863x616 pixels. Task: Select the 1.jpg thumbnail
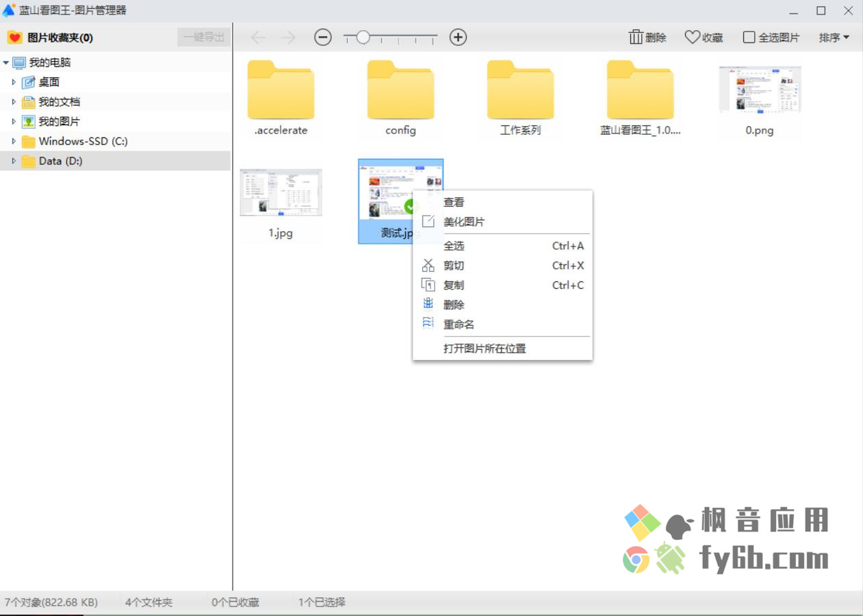281,192
